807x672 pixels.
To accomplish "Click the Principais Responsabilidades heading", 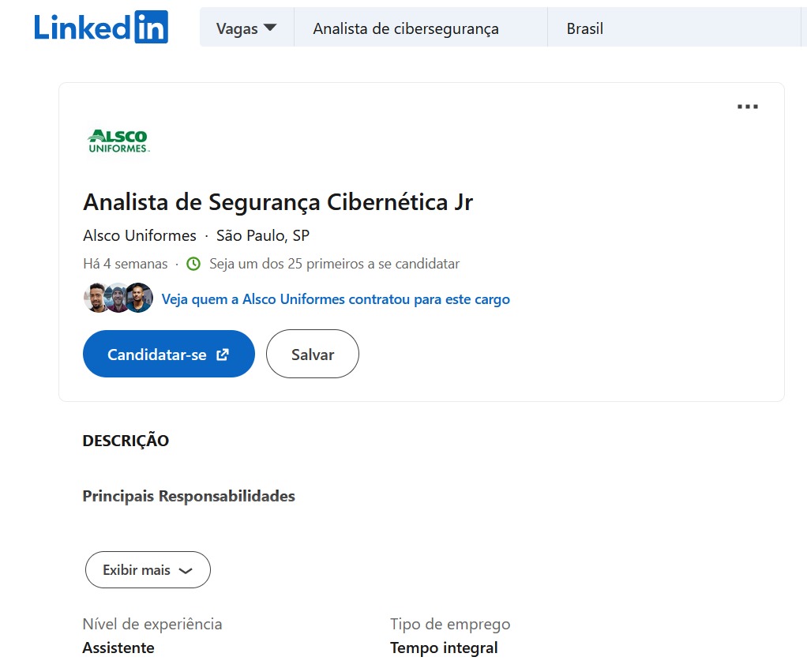I will pos(189,496).
